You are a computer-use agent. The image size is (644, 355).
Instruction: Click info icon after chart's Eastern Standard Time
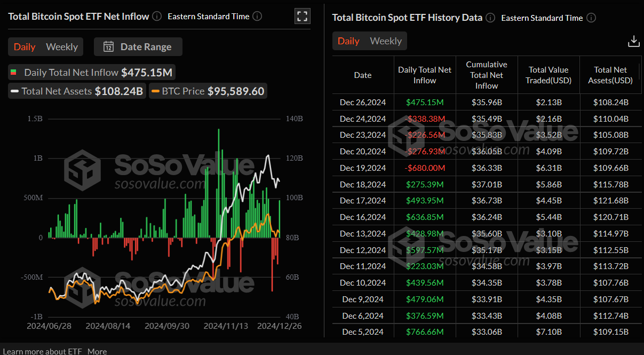click(257, 16)
